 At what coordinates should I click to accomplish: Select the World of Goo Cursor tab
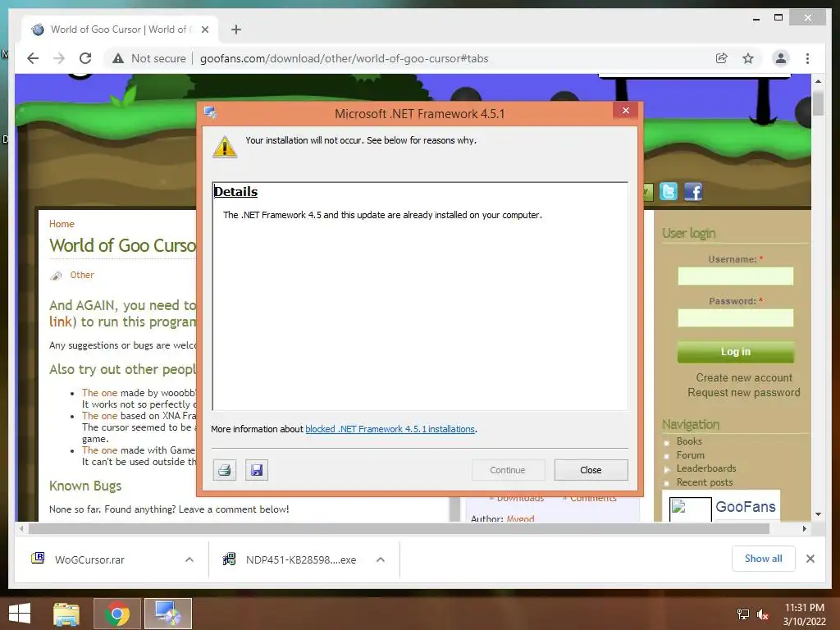[119, 30]
